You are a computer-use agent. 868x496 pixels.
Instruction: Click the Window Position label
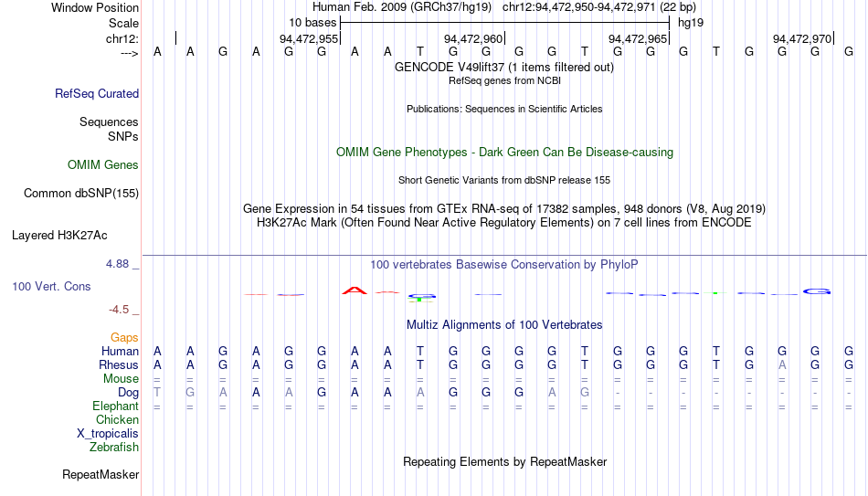tap(95, 7)
